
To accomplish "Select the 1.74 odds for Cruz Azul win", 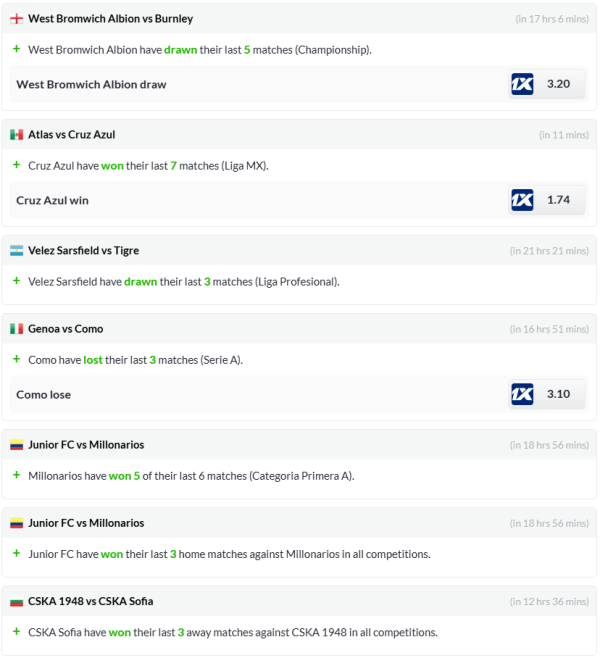I will coord(559,200).
